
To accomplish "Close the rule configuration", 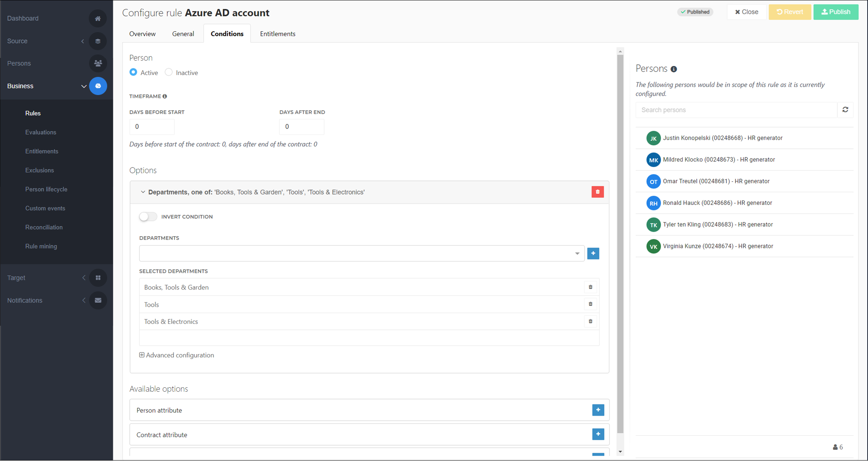I will 747,12.
